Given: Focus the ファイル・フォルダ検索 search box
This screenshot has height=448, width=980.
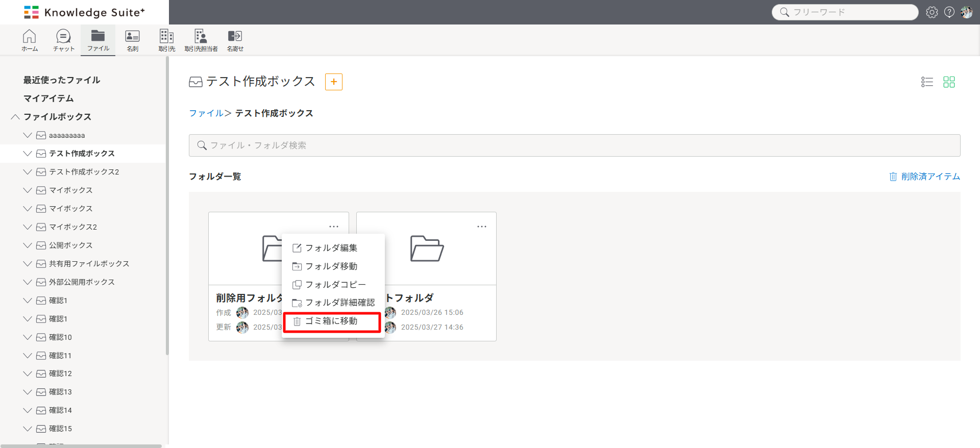Looking at the screenshot, I should point(575,145).
